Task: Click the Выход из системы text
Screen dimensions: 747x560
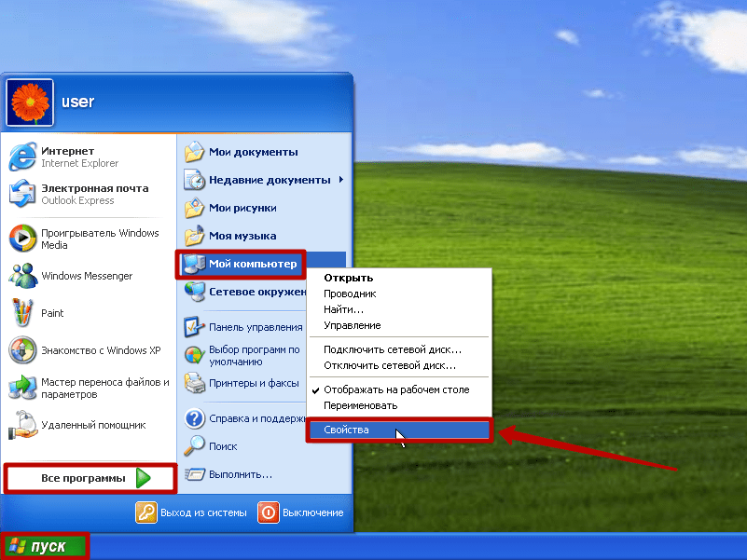Action: coord(203,512)
